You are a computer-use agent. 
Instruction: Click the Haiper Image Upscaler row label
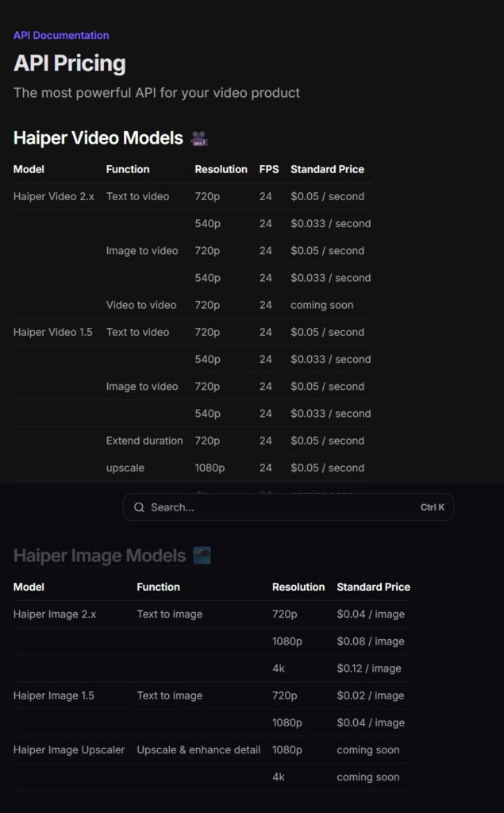(x=69, y=749)
